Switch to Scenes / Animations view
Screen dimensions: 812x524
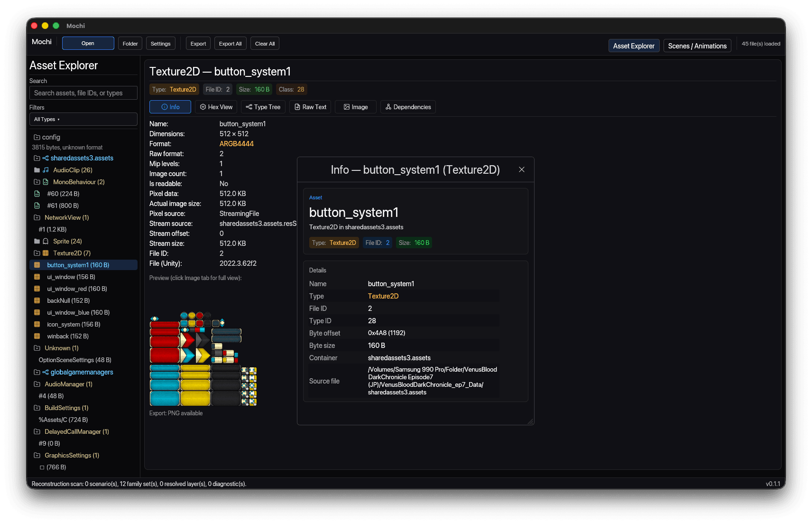pyautogui.click(x=697, y=46)
